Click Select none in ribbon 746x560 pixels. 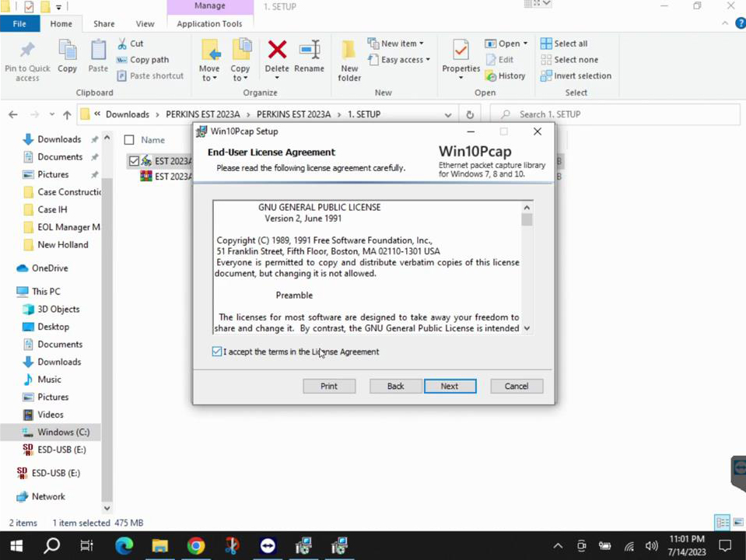coord(570,60)
